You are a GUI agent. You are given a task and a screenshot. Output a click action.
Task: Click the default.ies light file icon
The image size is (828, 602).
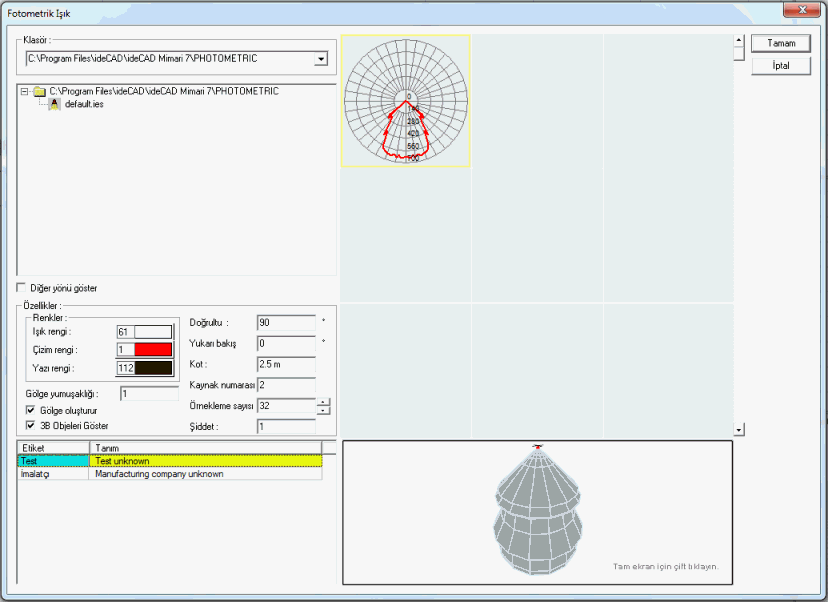pos(54,104)
